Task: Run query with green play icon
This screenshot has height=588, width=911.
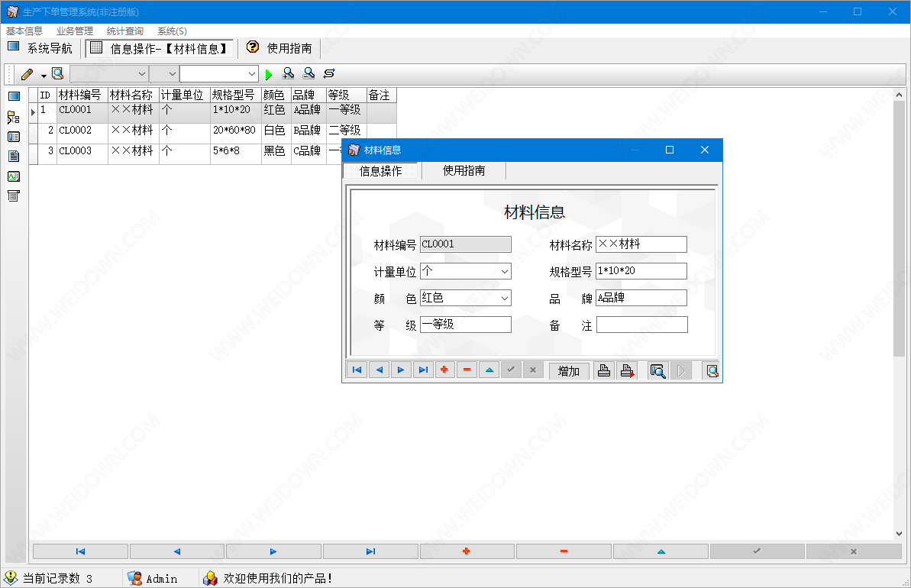Action: click(x=269, y=74)
